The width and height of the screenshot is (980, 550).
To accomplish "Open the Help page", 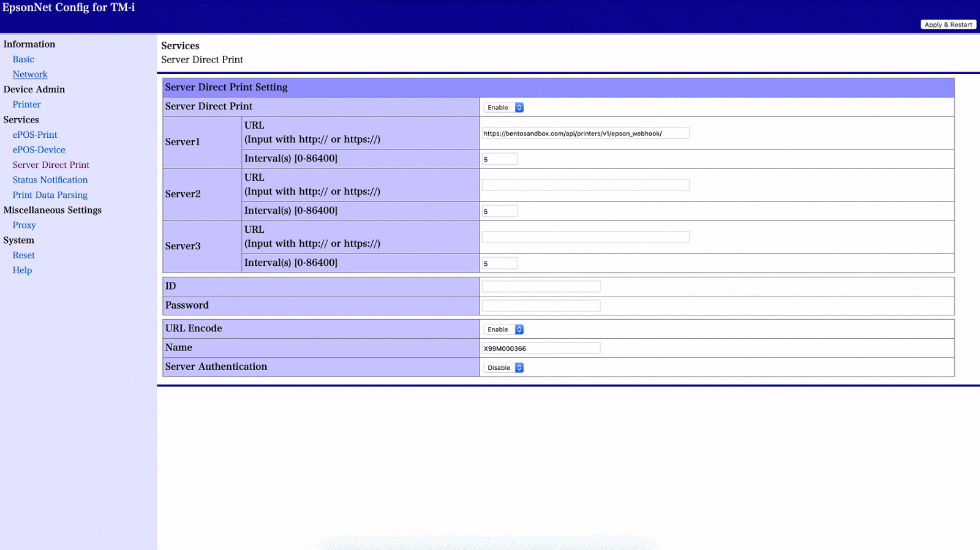I will pos(22,270).
